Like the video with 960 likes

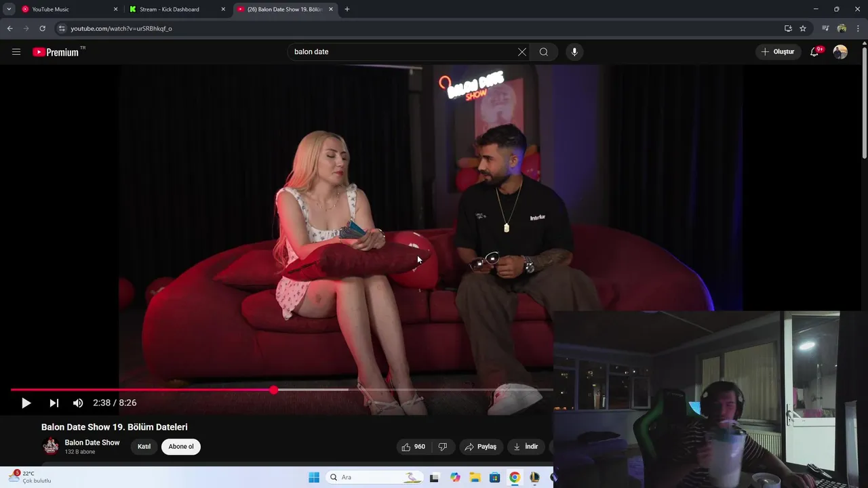(414, 447)
